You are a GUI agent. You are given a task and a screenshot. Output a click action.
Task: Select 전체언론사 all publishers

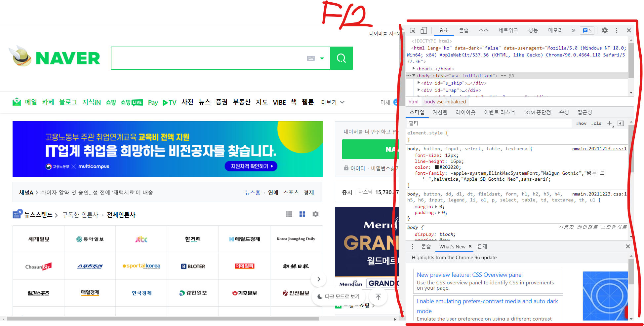click(x=121, y=215)
